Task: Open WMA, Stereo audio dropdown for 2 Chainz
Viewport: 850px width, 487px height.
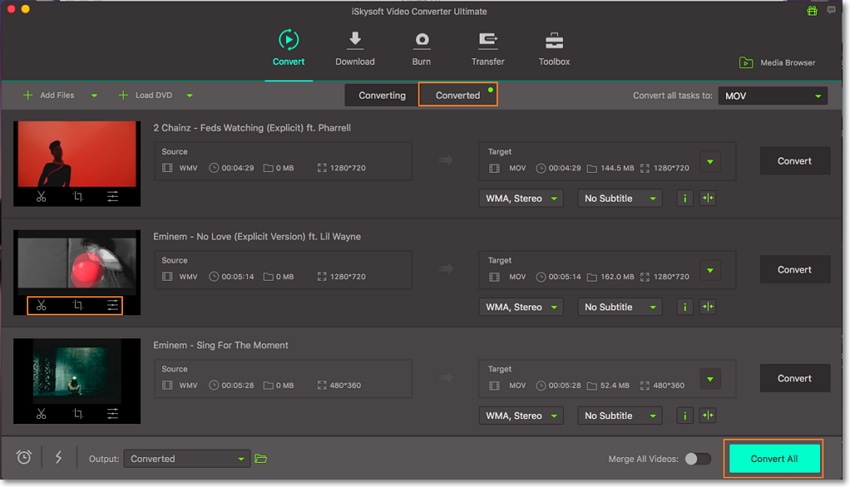Action: (521, 198)
